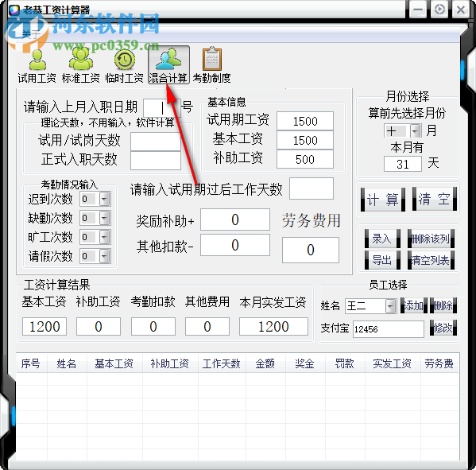Viewport: 476px width, 470px height.
Task: Edit the 基本工资 value field
Action: tap(305, 140)
